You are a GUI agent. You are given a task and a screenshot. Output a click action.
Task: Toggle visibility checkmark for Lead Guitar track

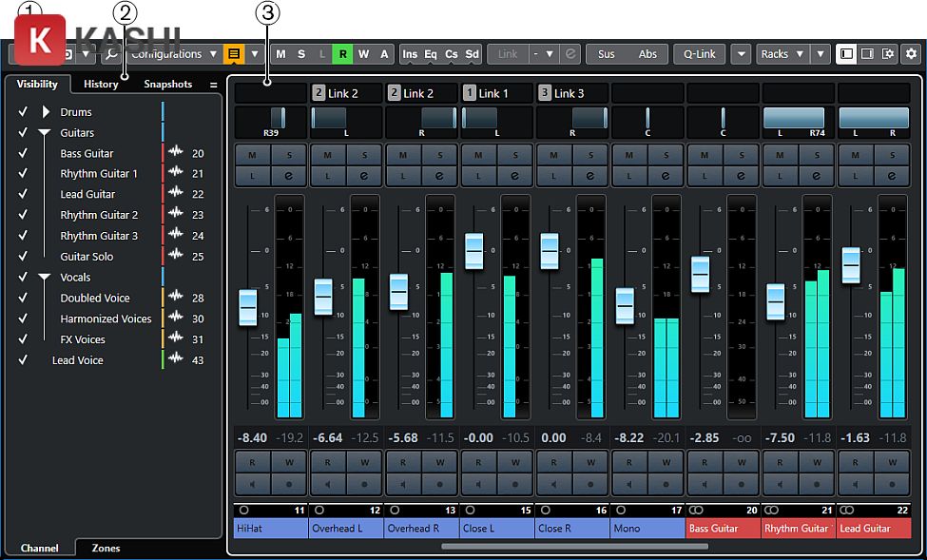pos(24,193)
